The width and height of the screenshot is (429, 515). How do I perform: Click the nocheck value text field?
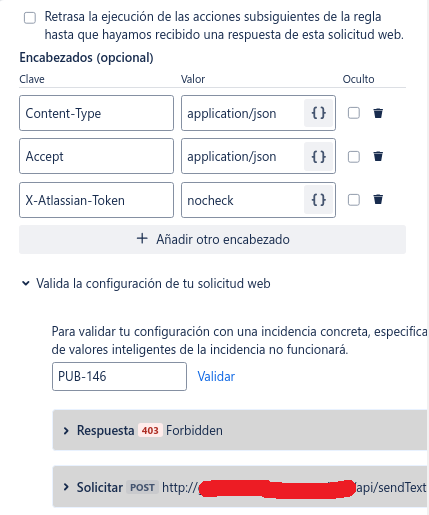(x=243, y=200)
